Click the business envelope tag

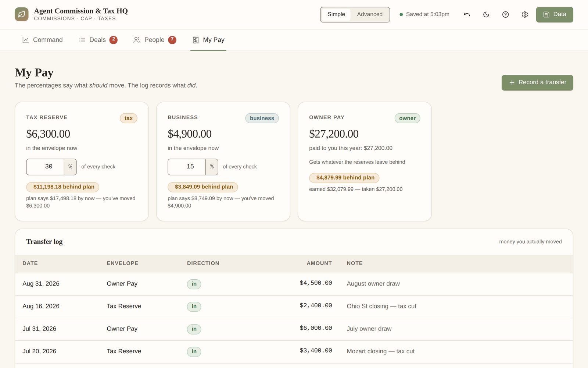(x=262, y=118)
